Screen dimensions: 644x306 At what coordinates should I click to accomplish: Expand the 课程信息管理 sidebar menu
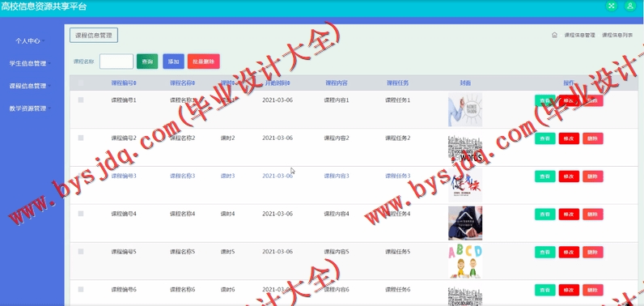pyautogui.click(x=30, y=87)
